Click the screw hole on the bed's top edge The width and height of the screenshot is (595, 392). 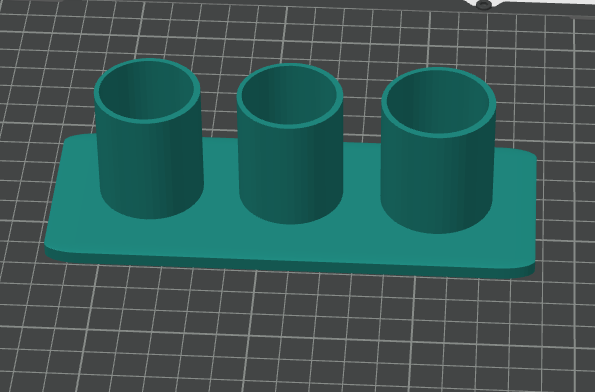(483, 5)
